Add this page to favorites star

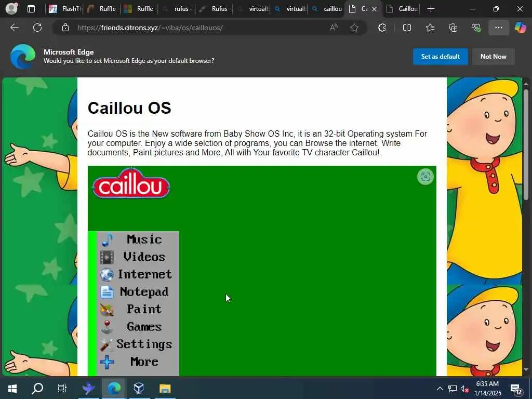pos(354,28)
